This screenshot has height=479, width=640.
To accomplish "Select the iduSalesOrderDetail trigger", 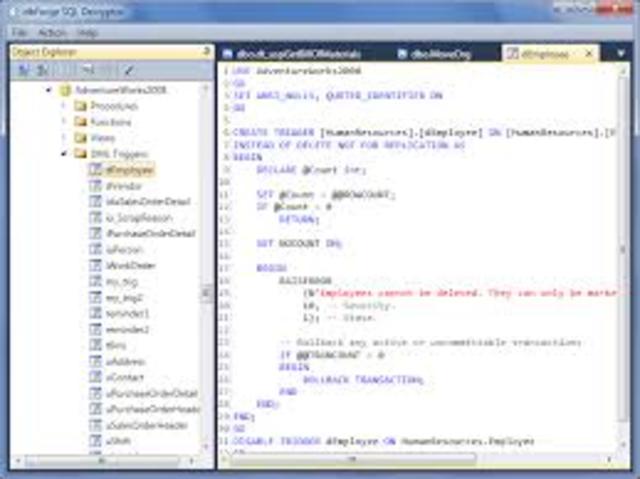I will 148,202.
